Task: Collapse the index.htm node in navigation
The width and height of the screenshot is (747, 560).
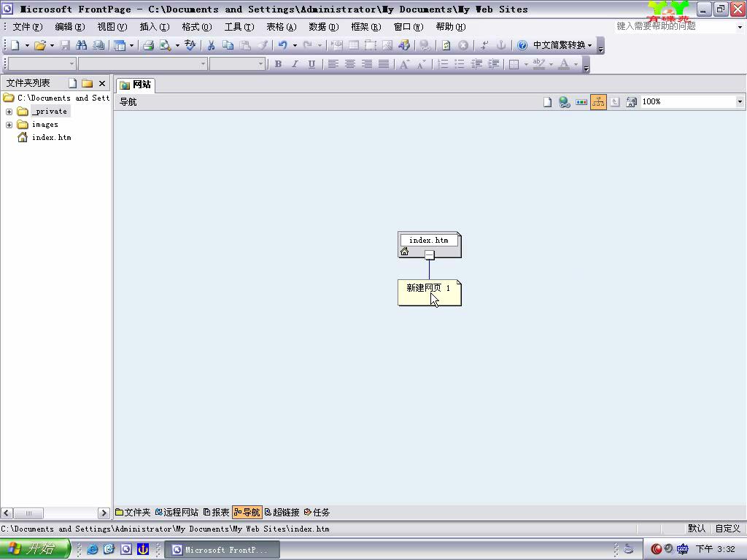Action: point(429,255)
